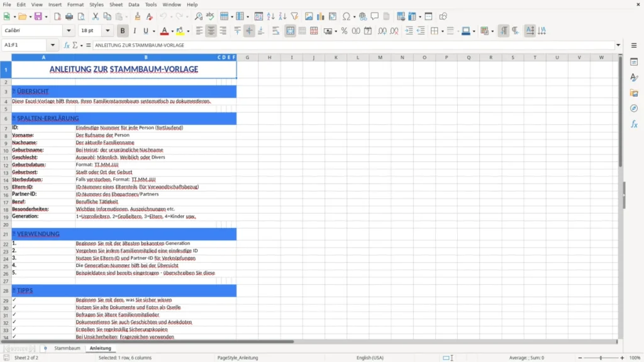
Task: Open the File menu
Action: (x=7, y=4)
